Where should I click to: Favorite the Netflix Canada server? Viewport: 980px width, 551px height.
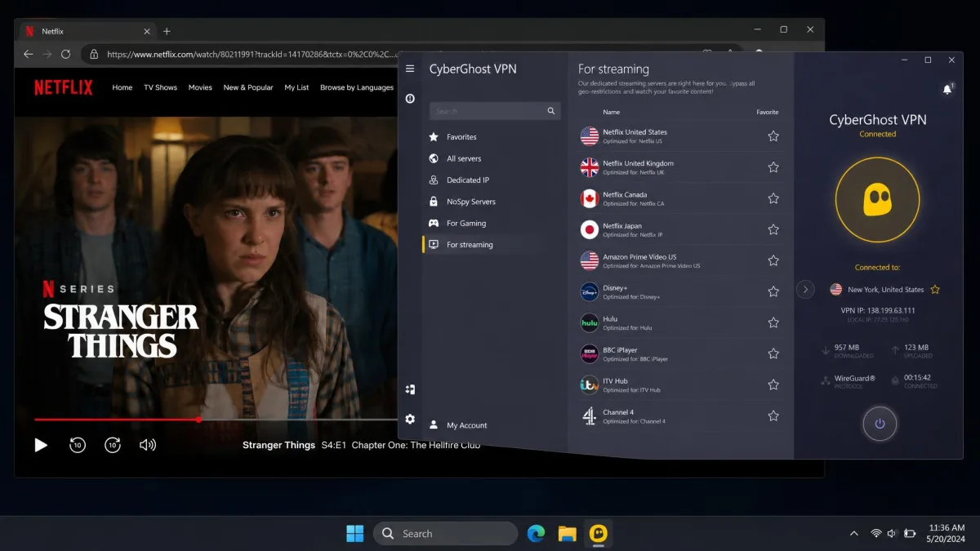[x=773, y=198]
